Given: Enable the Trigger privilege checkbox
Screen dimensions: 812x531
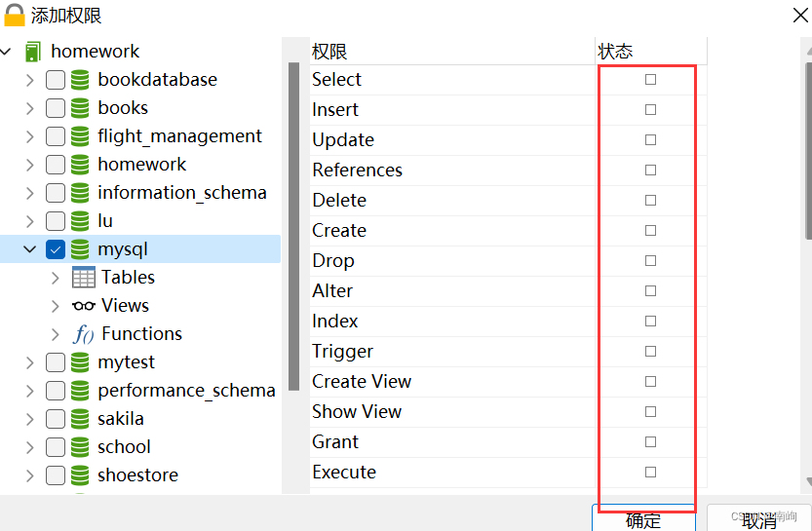Looking at the screenshot, I should 650,351.
